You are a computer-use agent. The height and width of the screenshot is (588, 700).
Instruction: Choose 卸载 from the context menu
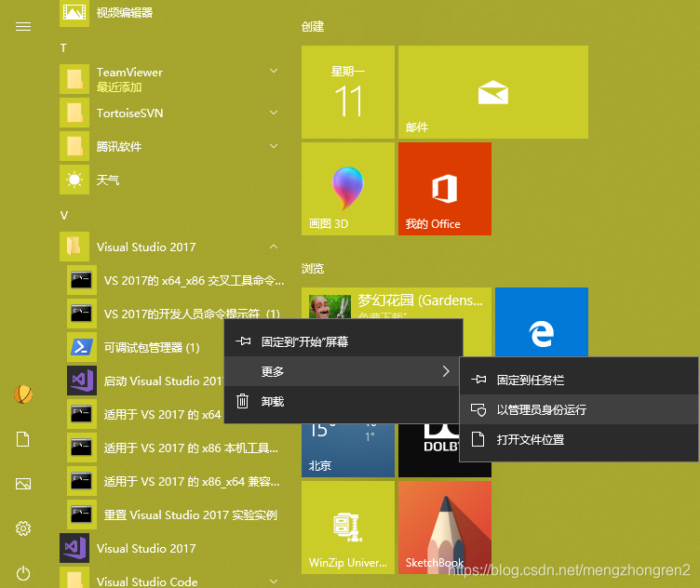pyautogui.click(x=343, y=402)
